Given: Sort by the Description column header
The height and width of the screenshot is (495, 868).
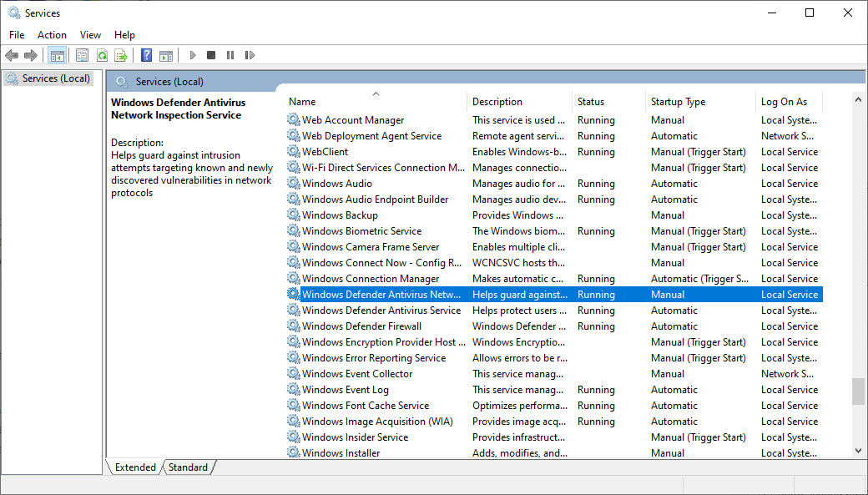Looking at the screenshot, I should (520, 102).
